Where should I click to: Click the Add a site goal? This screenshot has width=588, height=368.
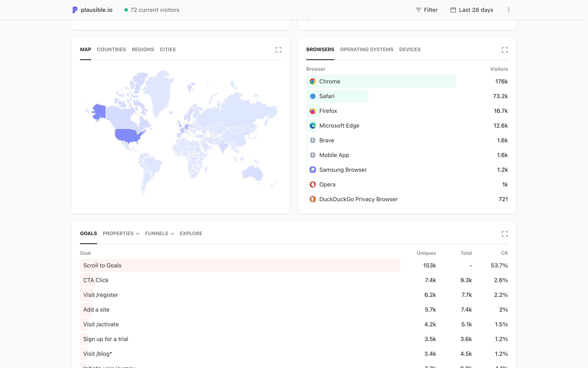pyautogui.click(x=96, y=310)
